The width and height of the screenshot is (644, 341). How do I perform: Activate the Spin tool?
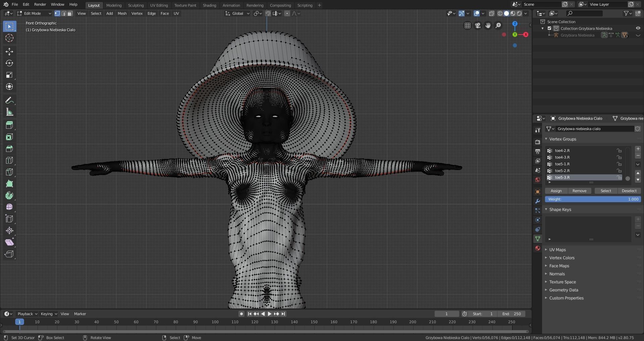9,195
